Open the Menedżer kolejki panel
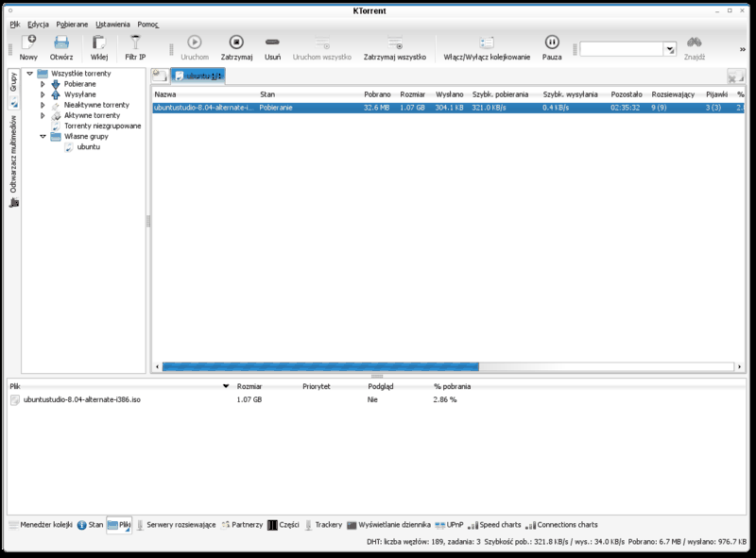 coord(41,525)
